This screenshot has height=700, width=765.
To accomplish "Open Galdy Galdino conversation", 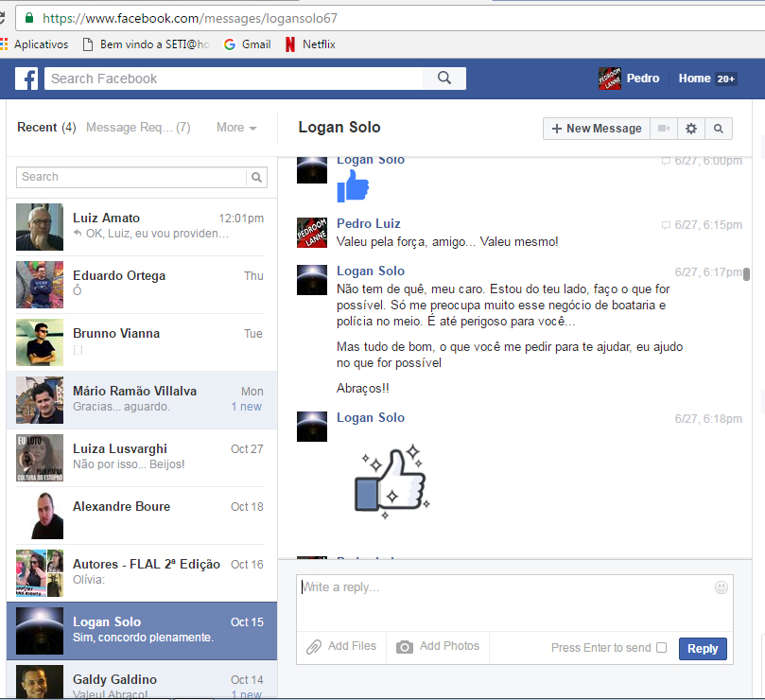I will (142, 680).
